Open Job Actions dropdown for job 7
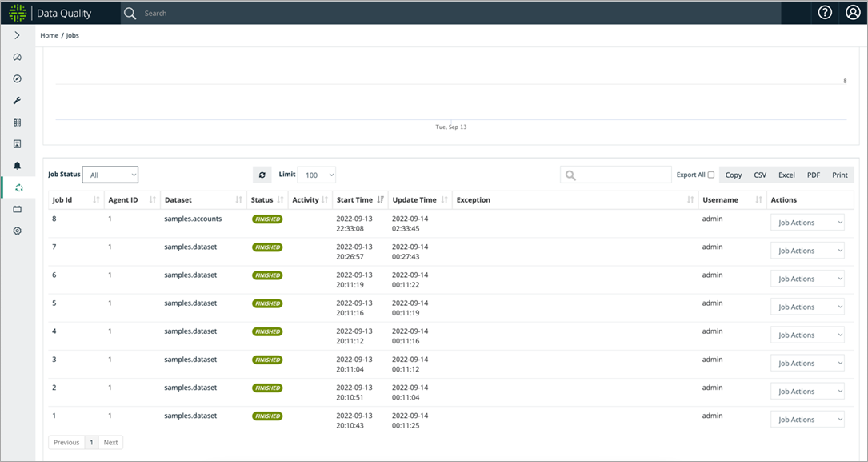This screenshot has width=868, height=462. click(808, 251)
